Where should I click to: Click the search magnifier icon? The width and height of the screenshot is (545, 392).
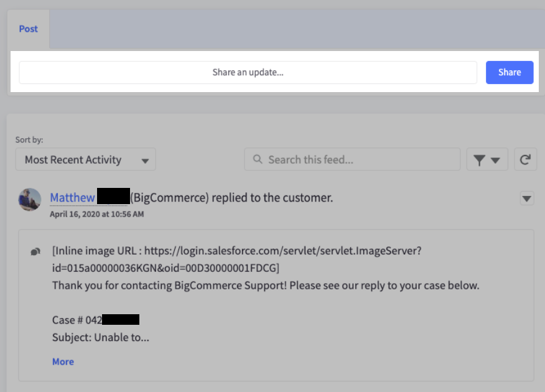258,159
